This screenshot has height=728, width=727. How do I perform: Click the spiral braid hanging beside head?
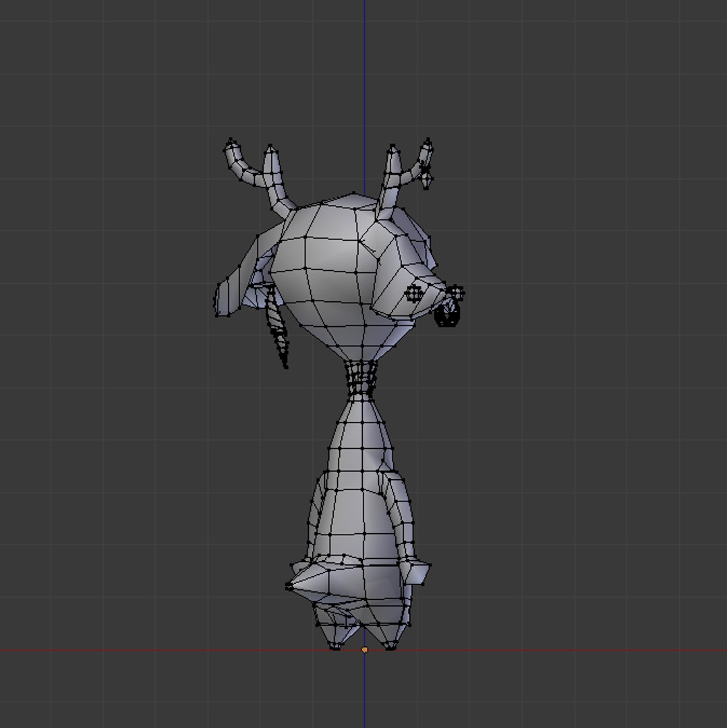pyautogui.click(x=277, y=326)
